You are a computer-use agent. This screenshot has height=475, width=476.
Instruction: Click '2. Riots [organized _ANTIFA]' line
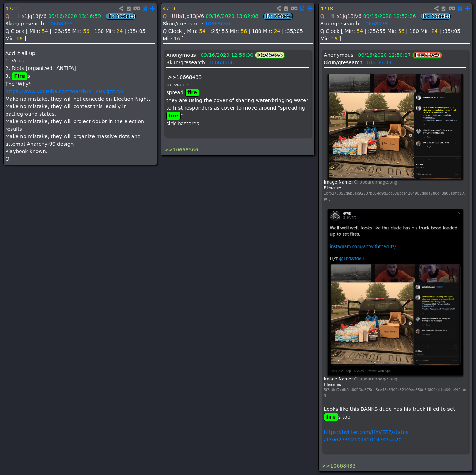pyautogui.click(x=41, y=68)
